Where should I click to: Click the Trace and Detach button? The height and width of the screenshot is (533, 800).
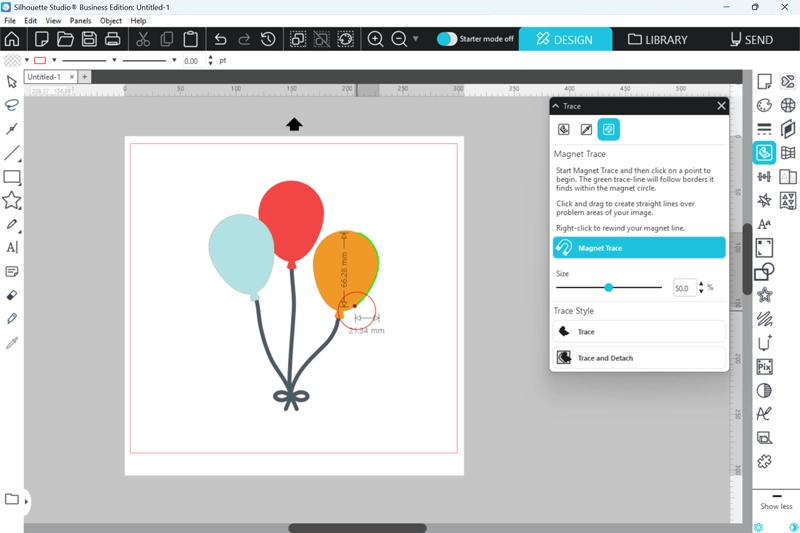pyautogui.click(x=639, y=357)
